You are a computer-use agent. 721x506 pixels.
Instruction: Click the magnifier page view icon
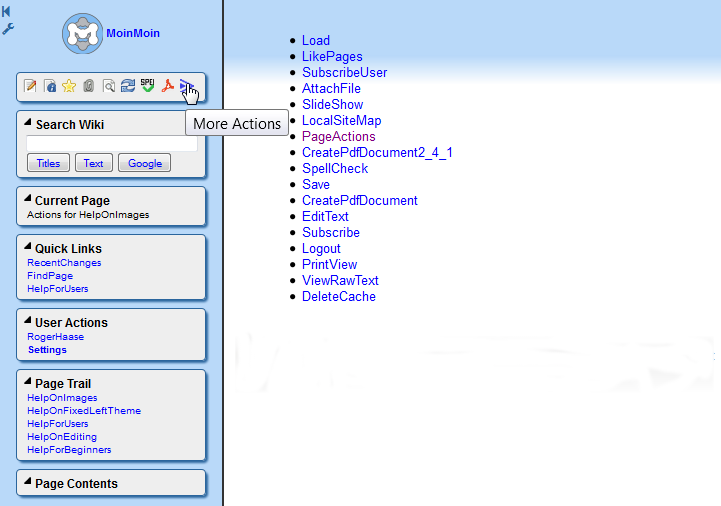click(108, 87)
